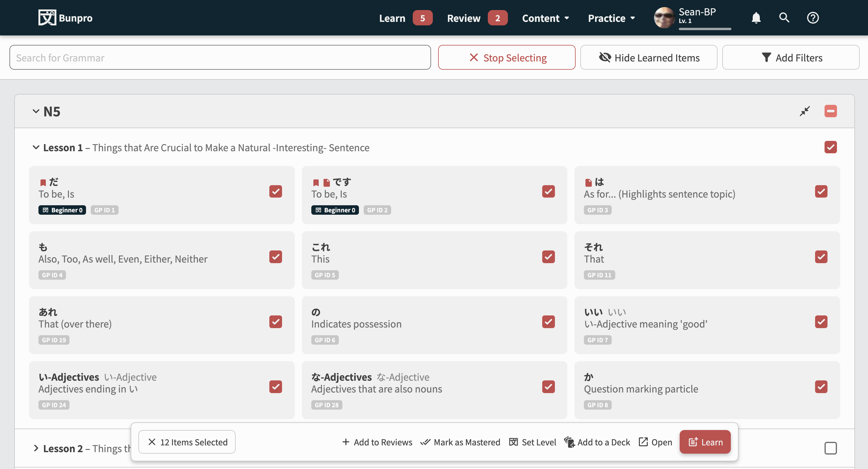The height and width of the screenshot is (469, 868).
Task: Expand Lesson 2 with its chevron
Action: pyautogui.click(x=36, y=448)
